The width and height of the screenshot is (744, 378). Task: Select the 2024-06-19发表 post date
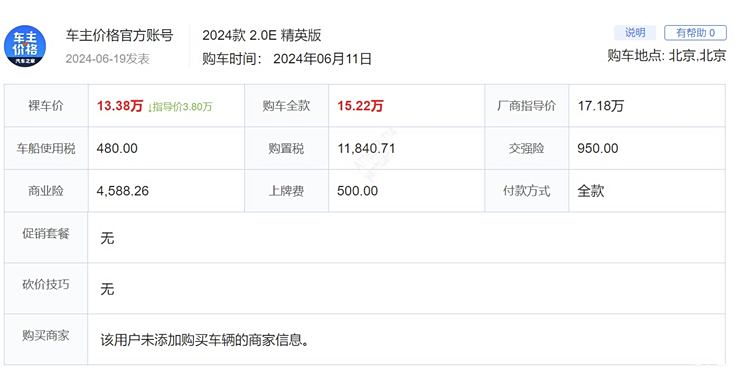tap(108, 58)
